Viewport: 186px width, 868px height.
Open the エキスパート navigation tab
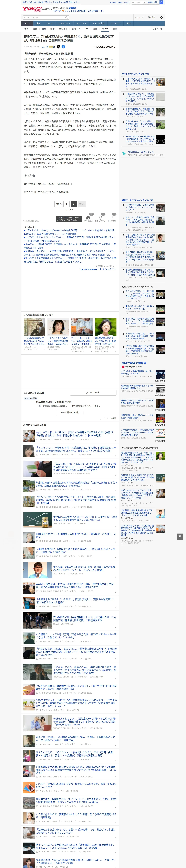[64, 24]
